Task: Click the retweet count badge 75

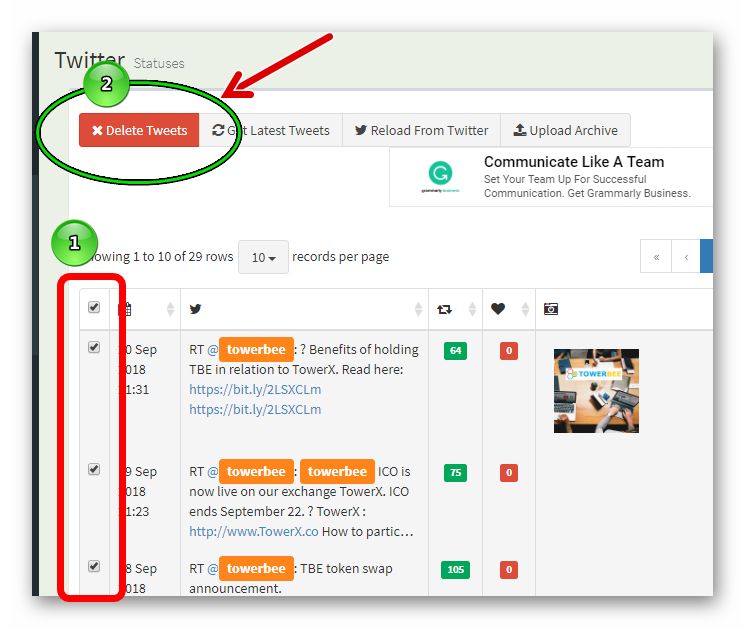Action: 456,473
